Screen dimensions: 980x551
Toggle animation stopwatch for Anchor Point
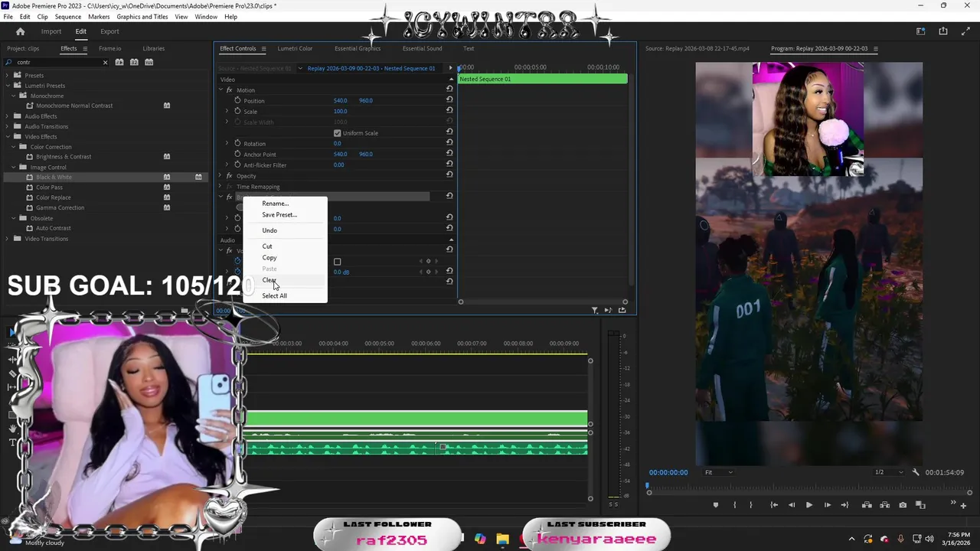coord(237,154)
